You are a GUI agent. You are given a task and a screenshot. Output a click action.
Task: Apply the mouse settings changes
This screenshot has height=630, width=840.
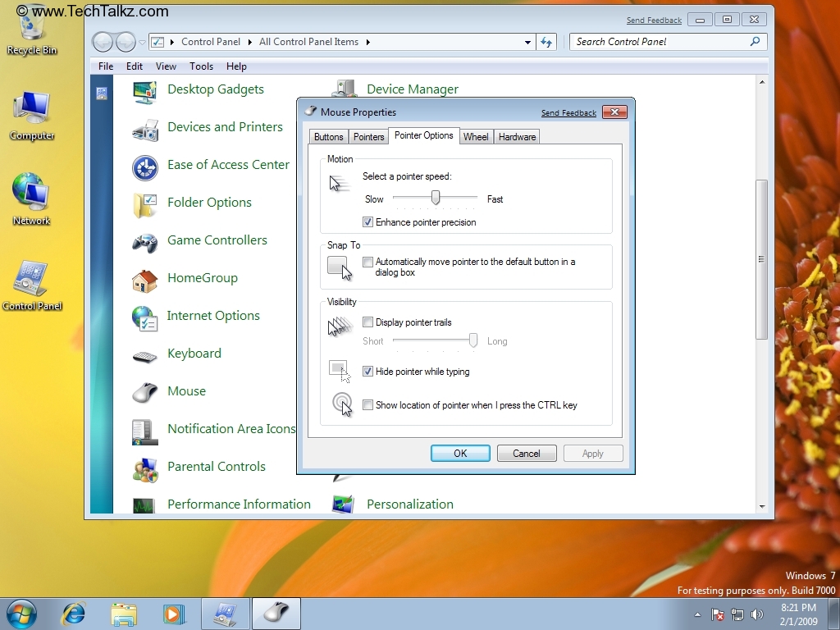point(592,453)
